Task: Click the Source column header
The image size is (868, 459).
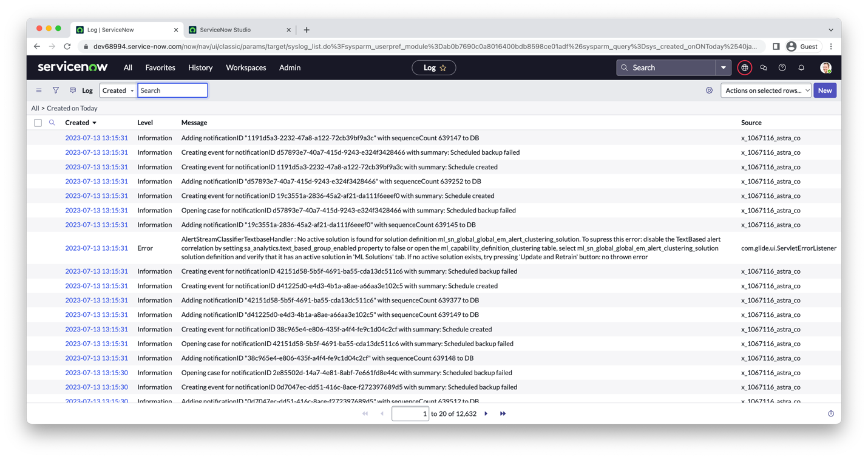Action: tap(751, 123)
